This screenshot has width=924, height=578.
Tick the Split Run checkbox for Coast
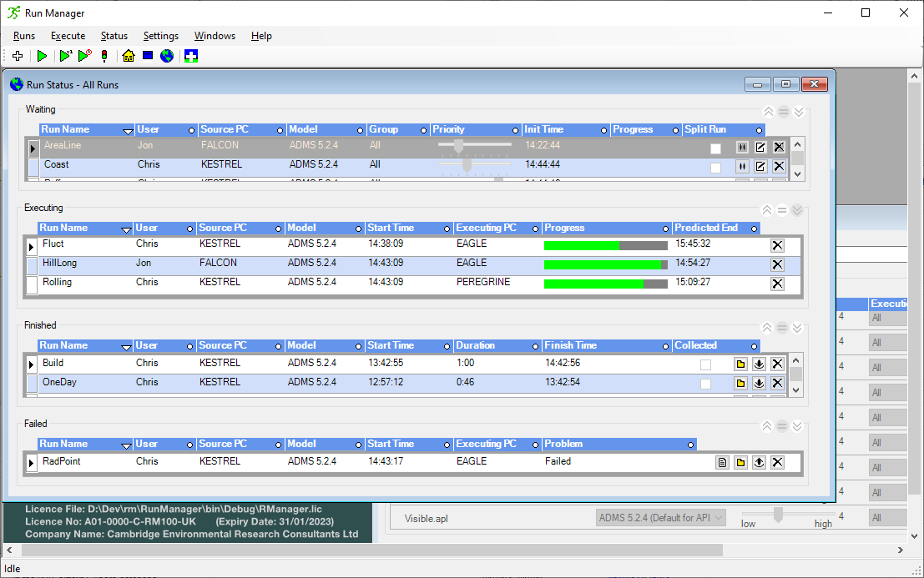[x=715, y=167]
